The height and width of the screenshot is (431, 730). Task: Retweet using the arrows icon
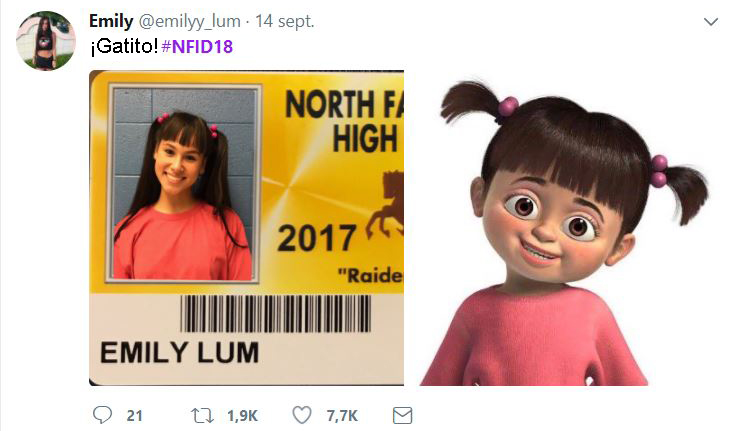coord(202,415)
